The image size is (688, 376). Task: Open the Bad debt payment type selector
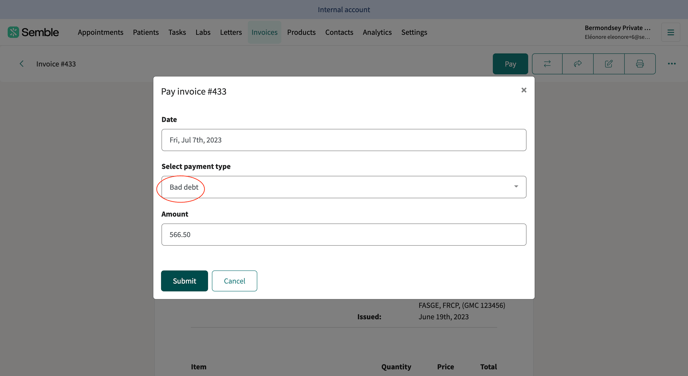pos(344,187)
